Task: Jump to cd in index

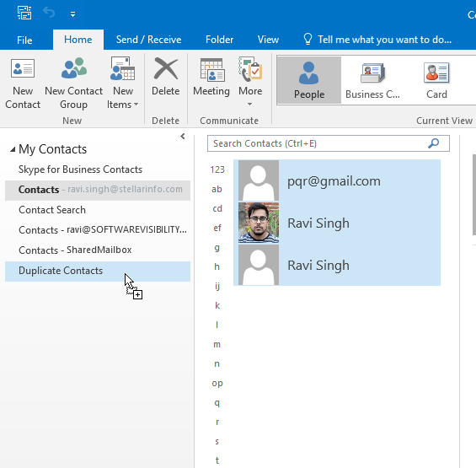Action: [x=217, y=208]
